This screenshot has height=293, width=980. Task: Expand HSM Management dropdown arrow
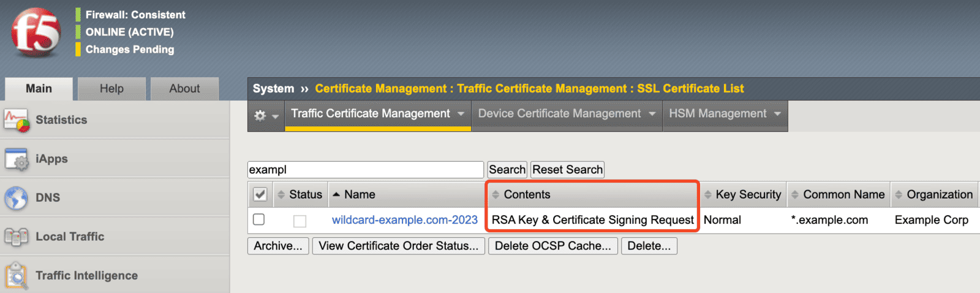click(x=777, y=114)
